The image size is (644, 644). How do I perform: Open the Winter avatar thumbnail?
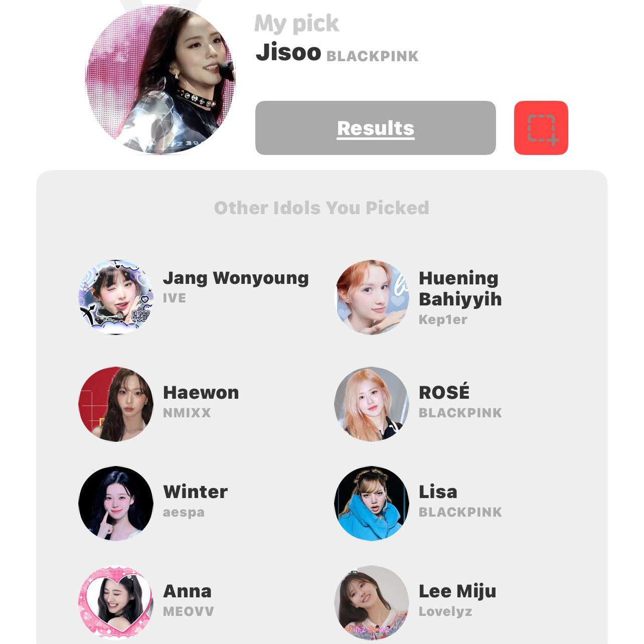click(116, 504)
